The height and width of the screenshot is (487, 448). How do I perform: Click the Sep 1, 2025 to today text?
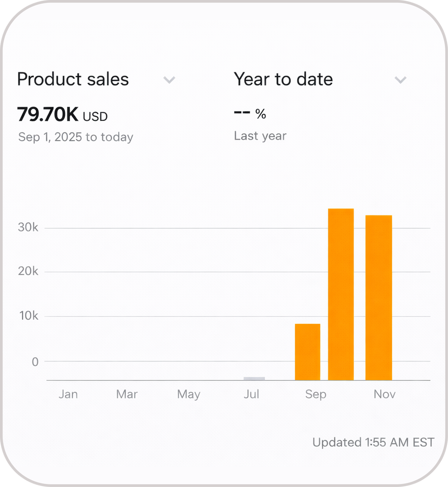76,137
